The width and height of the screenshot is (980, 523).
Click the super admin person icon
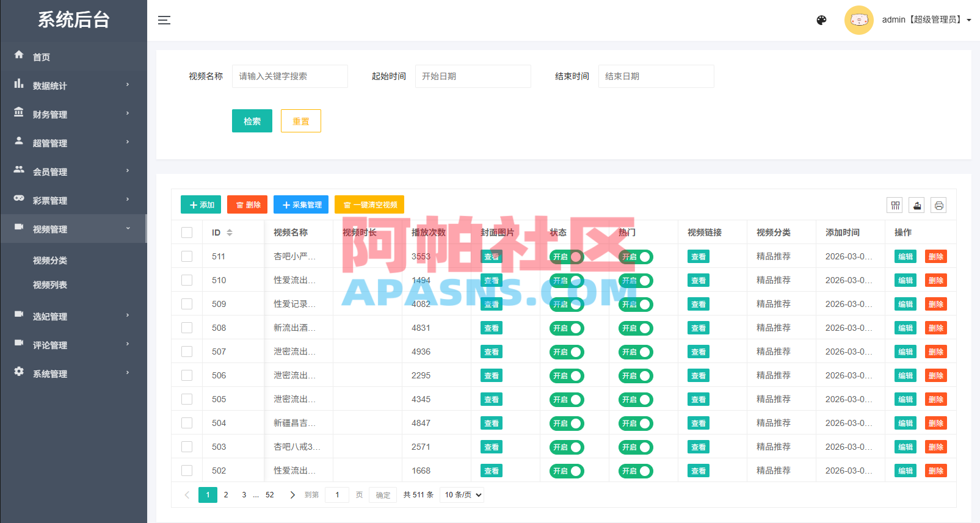[19, 141]
